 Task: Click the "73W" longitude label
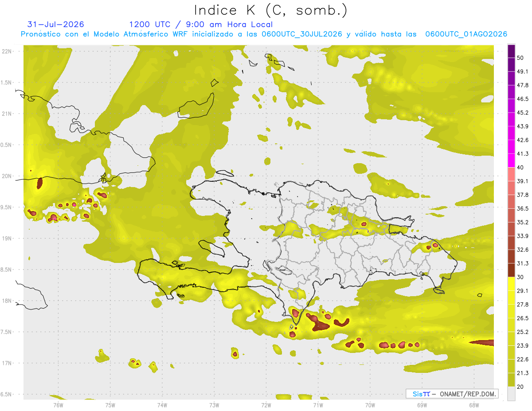coord(214,405)
